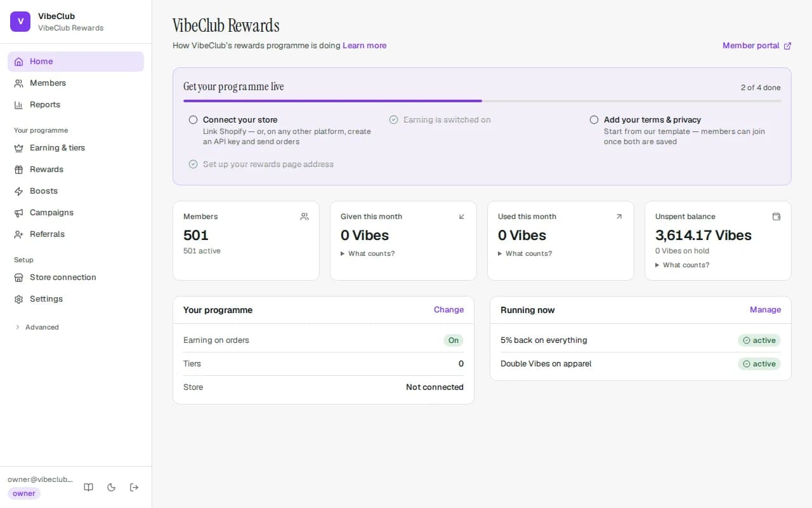This screenshot has height=508, width=812.
Task: Click the setup progress bar
Action: tap(482, 100)
